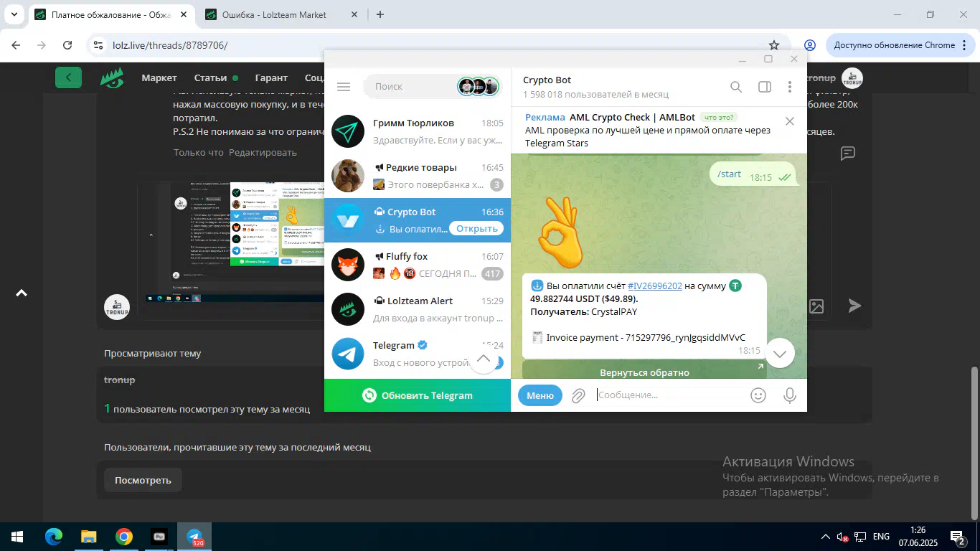Screen dimensions: 980x551
Task: Start voice message with microphone icon
Action: coord(790,395)
